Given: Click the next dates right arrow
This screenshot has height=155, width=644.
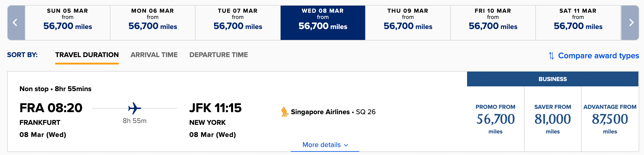Looking at the screenshot, I should [x=630, y=22].
